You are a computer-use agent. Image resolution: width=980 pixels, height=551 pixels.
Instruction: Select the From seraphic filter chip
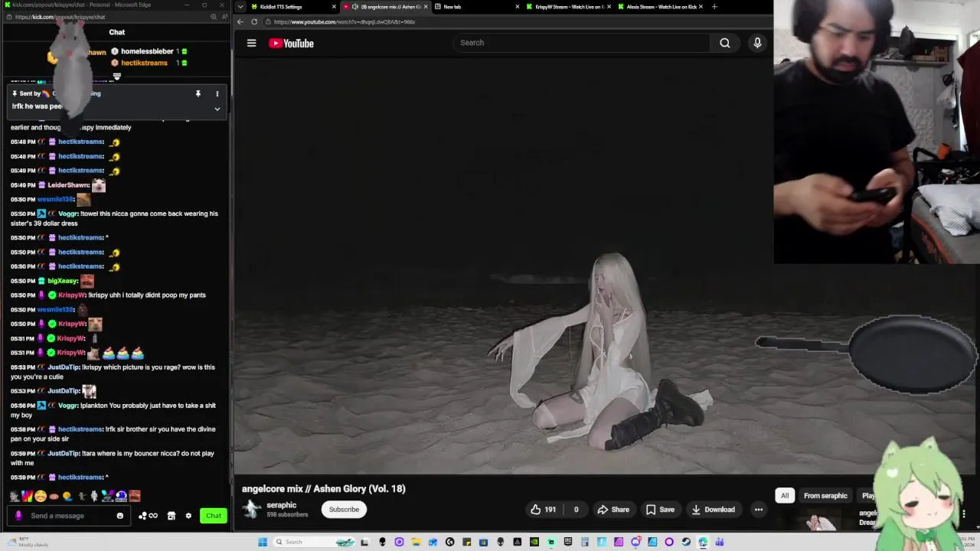point(825,496)
